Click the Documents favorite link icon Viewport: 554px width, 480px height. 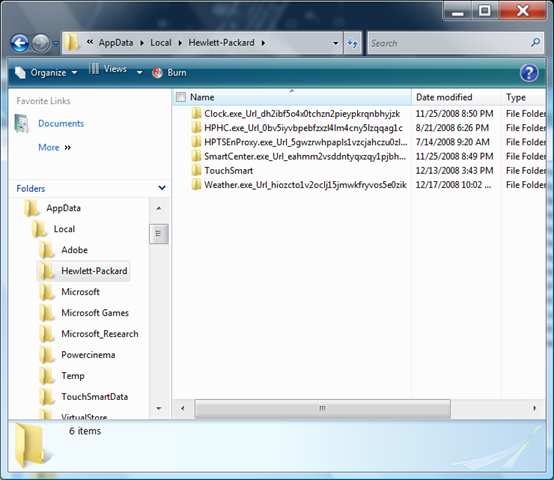click(22, 124)
